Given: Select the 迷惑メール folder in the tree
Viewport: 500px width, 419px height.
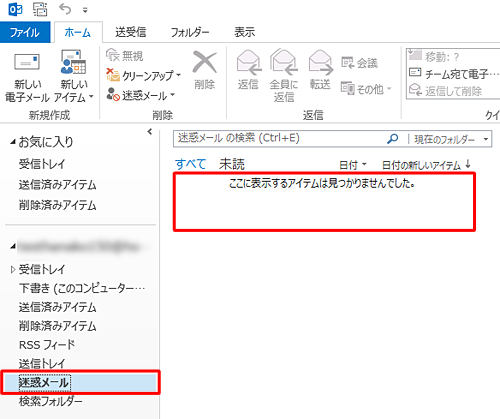Looking at the screenshot, I should click(x=80, y=382).
